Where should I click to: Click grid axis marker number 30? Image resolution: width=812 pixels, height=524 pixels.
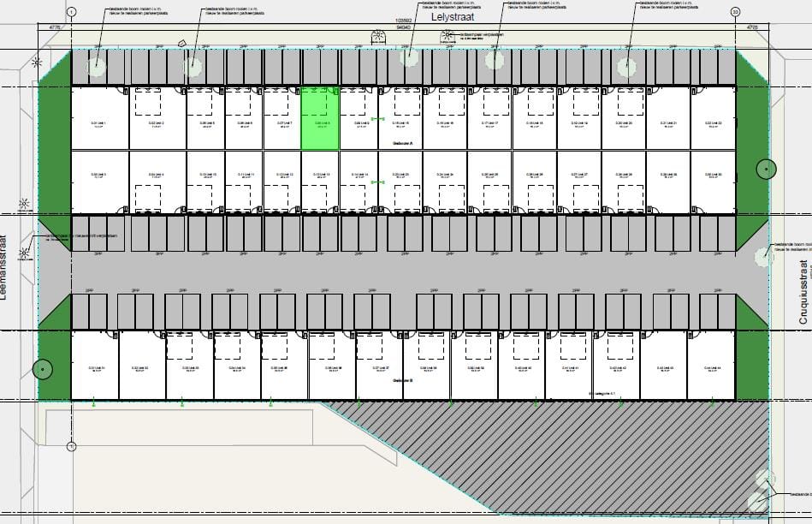point(735,12)
